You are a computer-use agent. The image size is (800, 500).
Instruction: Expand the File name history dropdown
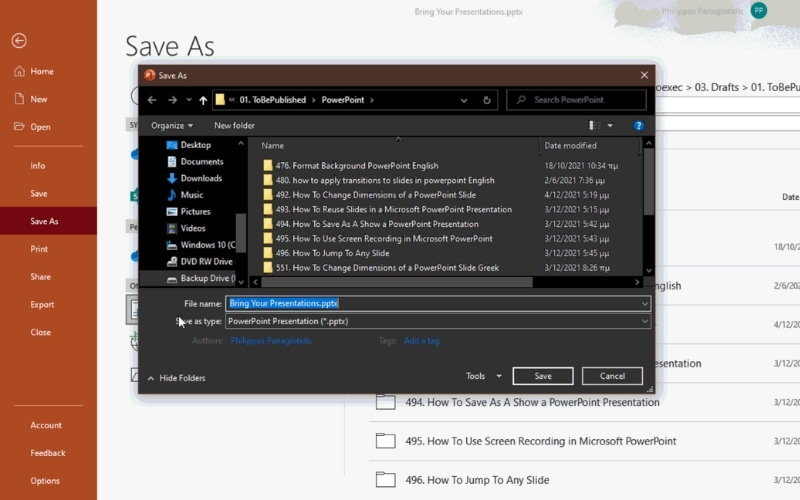[645, 304]
